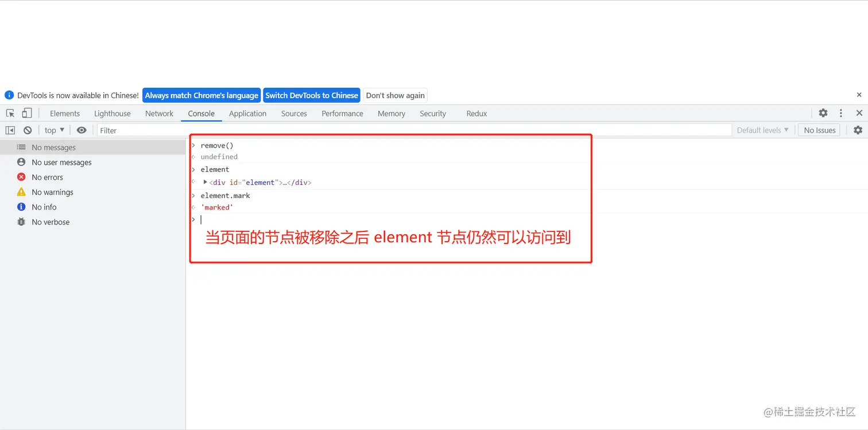The height and width of the screenshot is (430, 868).
Task: Close the DevTools panel
Action: 859,113
